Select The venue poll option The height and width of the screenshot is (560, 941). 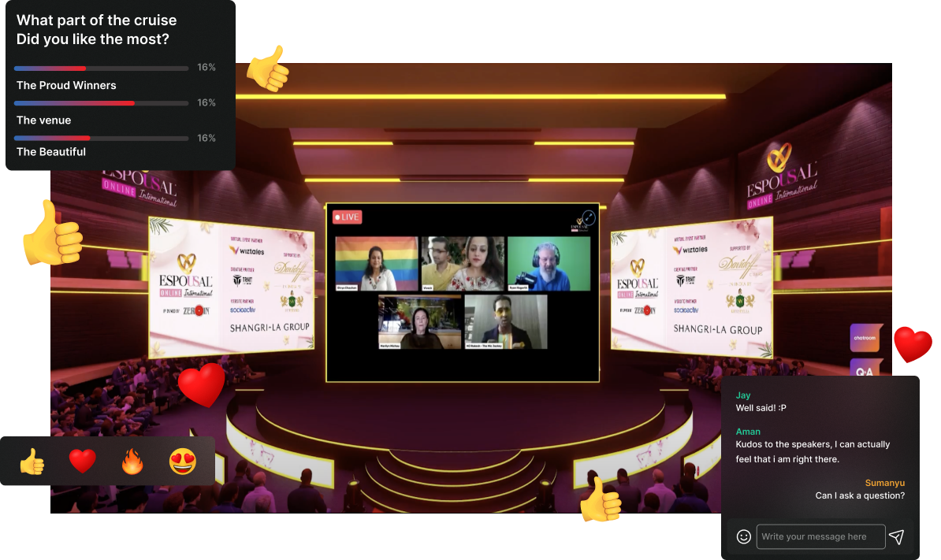click(x=44, y=120)
